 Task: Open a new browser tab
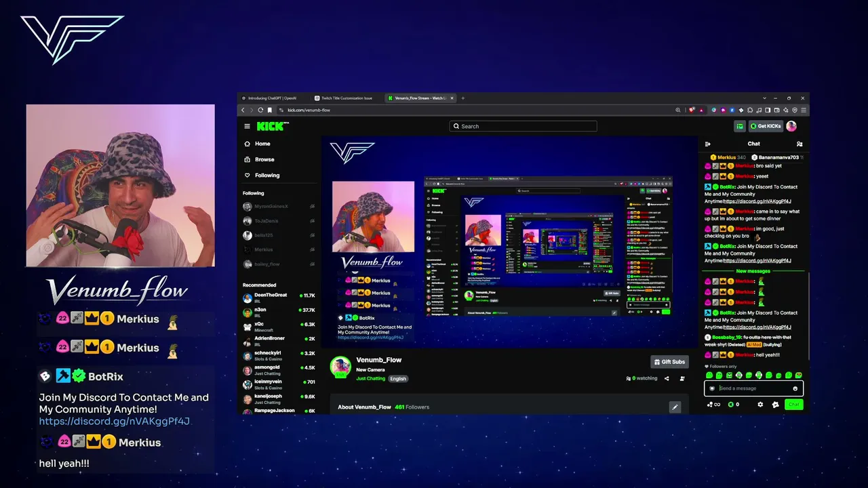[x=463, y=98]
